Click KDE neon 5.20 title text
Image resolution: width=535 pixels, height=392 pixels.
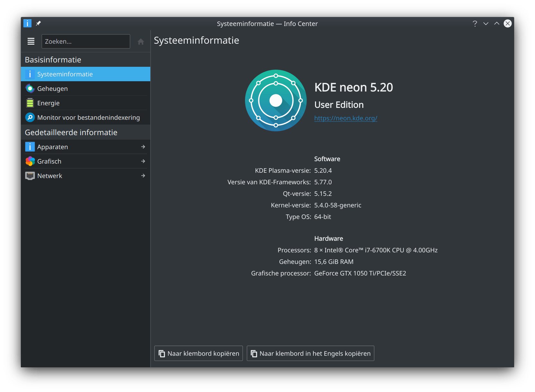pyautogui.click(x=354, y=87)
